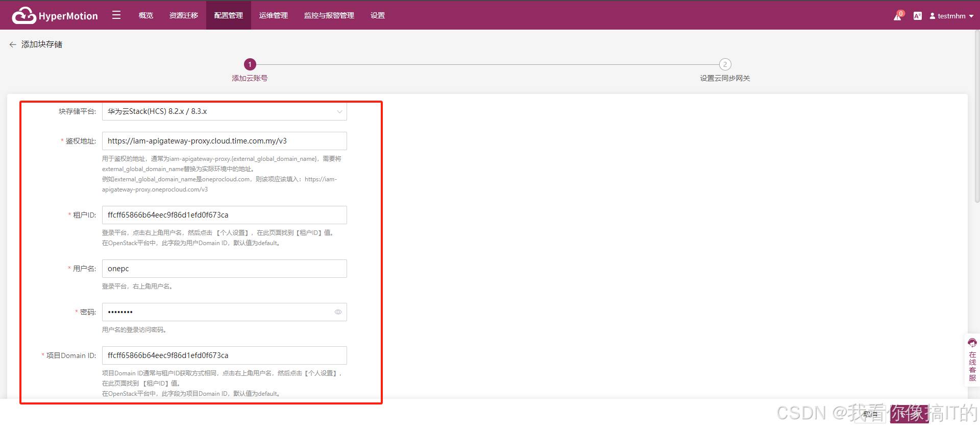Focus the 租户ID input field

point(225,215)
